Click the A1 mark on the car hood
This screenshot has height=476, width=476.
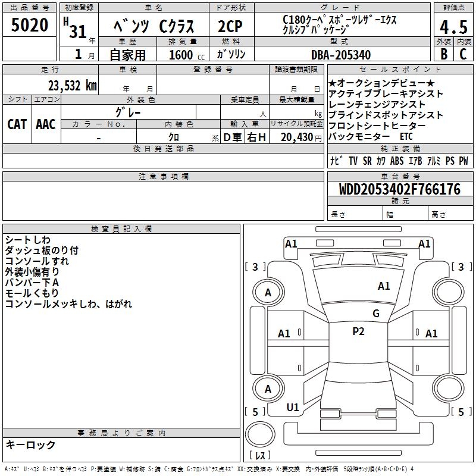pyautogui.click(x=384, y=286)
